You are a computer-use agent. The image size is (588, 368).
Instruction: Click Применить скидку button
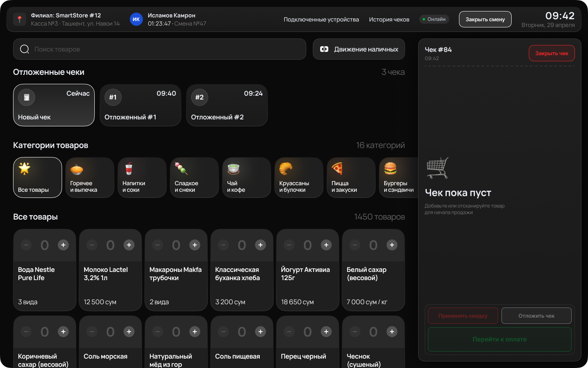463,316
